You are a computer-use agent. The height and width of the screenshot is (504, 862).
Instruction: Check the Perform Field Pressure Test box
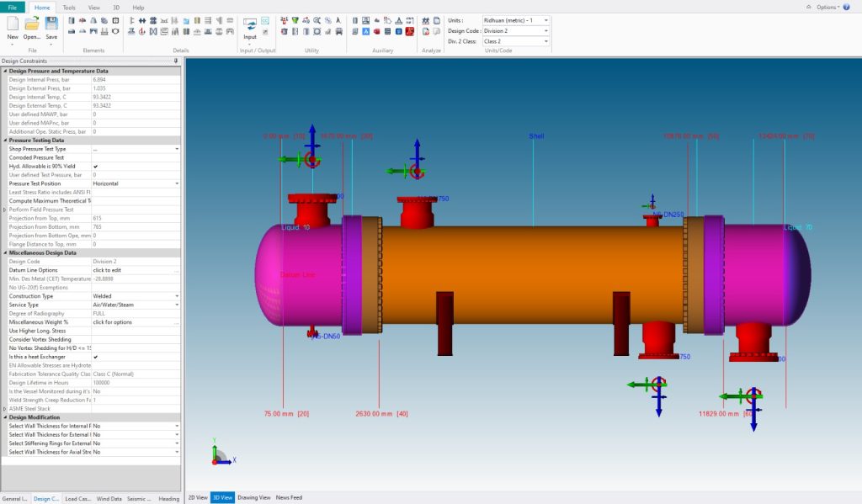[97, 209]
